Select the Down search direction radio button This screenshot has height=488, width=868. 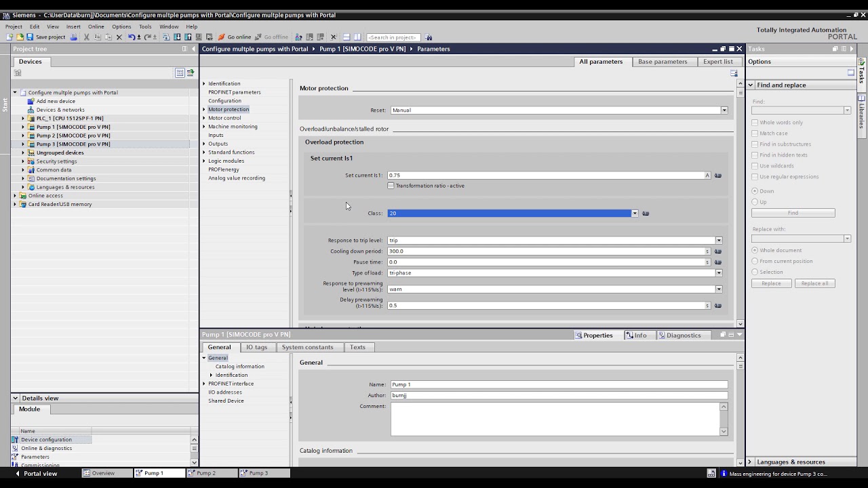click(x=755, y=191)
